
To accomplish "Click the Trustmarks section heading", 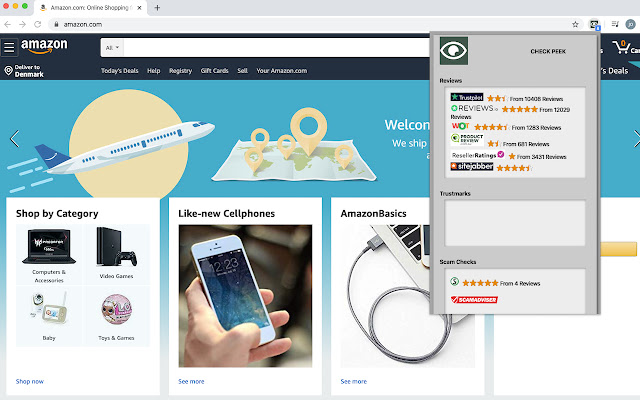I will (x=455, y=193).
